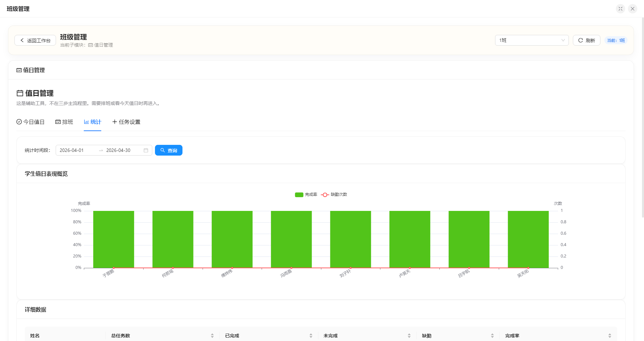Viewport: 644px width, 341px height.
Task: Click the 详细数据 section title
Action: 36,309
